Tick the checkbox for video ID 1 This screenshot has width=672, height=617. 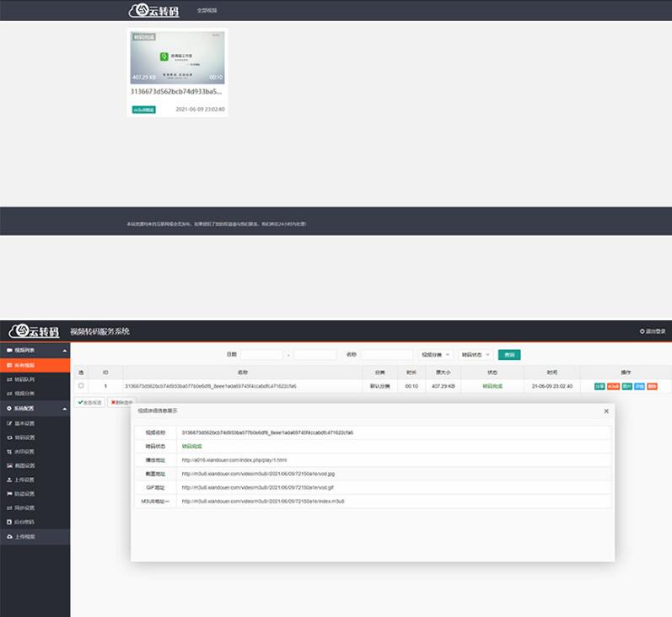click(81, 386)
